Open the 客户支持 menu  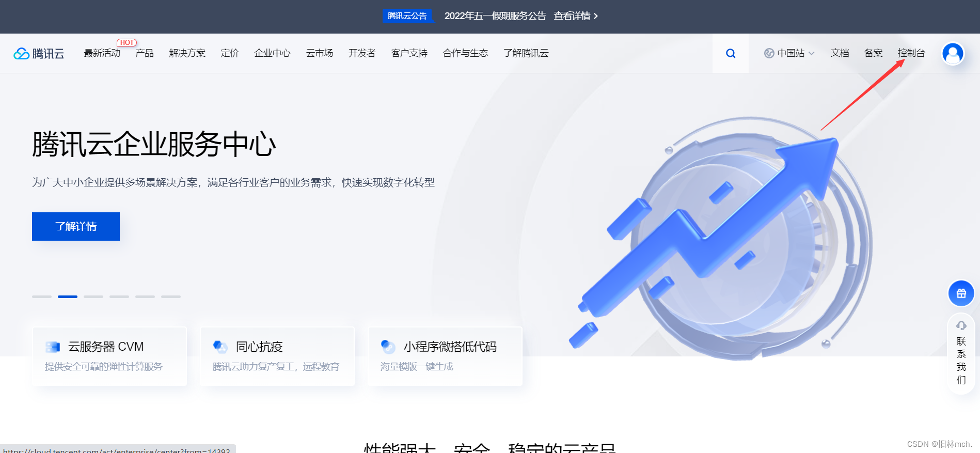tap(409, 53)
